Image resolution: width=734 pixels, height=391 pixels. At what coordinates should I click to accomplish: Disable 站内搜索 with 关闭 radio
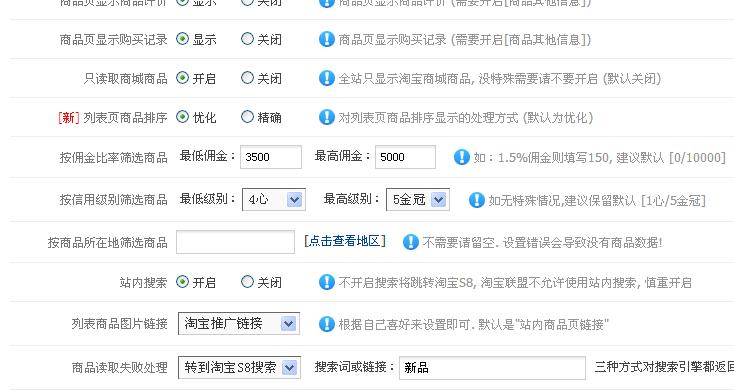(x=247, y=282)
